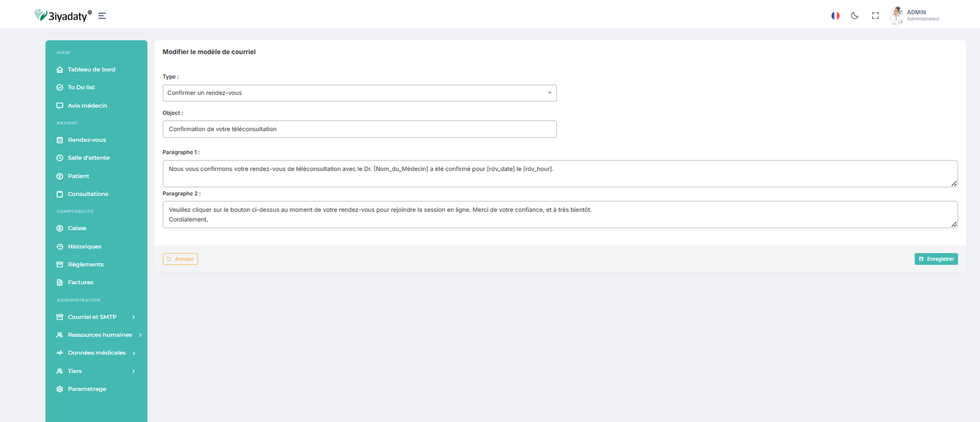Open Parametrage settings gear item
The height and width of the screenshot is (422, 980).
86,389
